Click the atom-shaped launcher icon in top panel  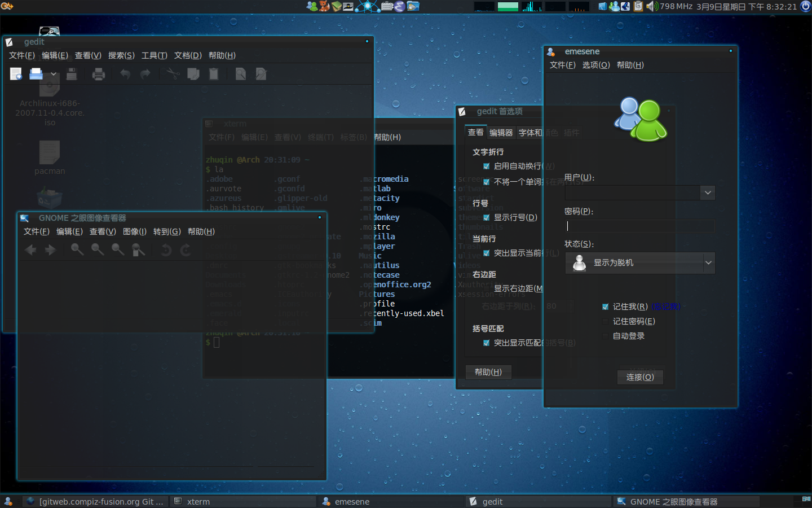[x=368, y=6]
